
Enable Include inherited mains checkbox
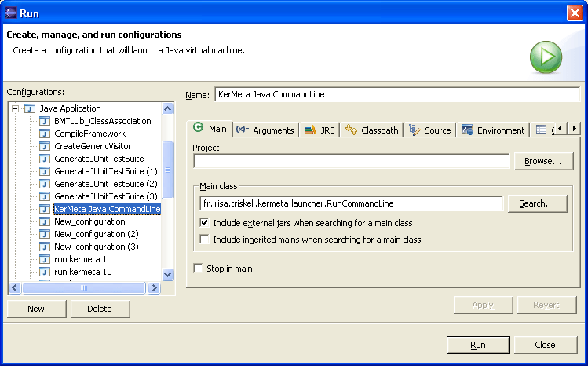click(x=204, y=240)
